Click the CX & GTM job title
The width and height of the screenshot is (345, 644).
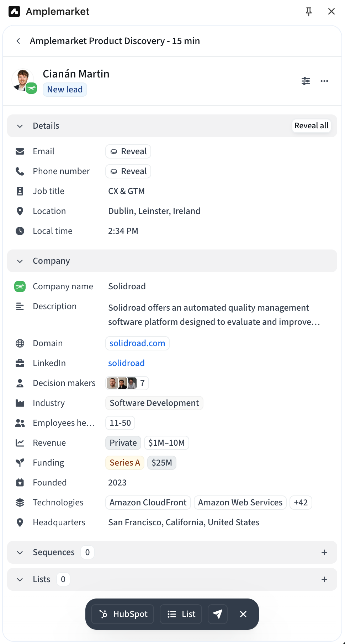click(127, 191)
